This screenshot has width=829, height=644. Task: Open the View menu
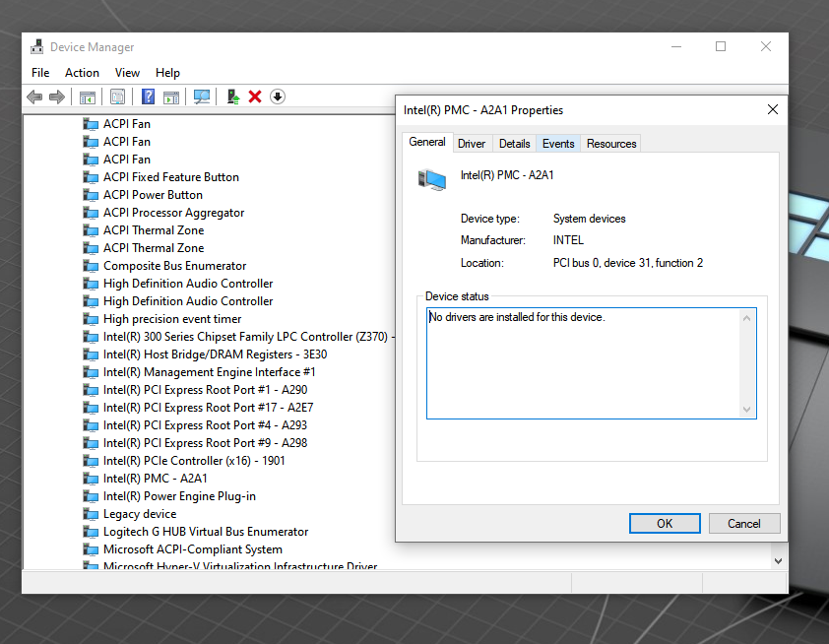pyautogui.click(x=127, y=73)
